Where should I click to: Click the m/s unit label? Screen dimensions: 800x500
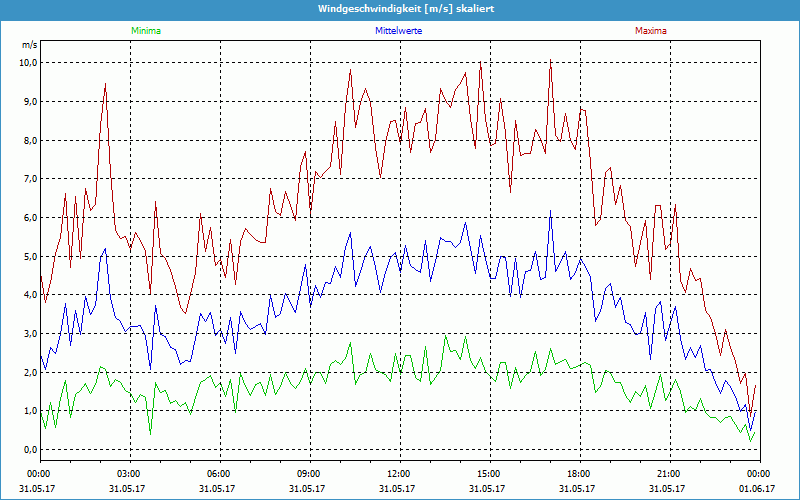(x=30, y=45)
